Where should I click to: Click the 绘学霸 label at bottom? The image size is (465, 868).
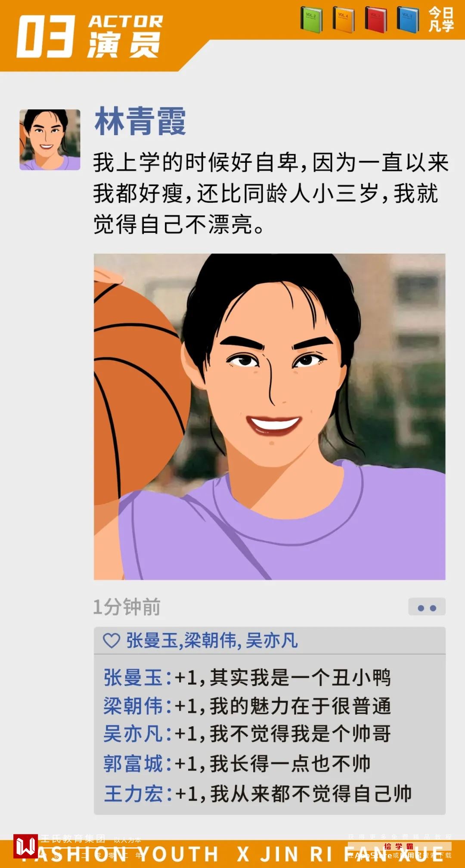tap(399, 846)
